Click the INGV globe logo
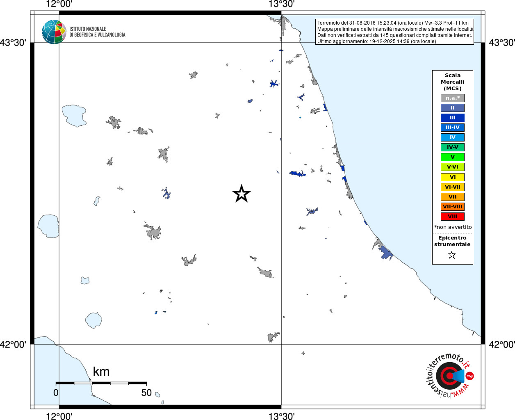The height and width of the screenshot is (420, 515). (54, 32)
